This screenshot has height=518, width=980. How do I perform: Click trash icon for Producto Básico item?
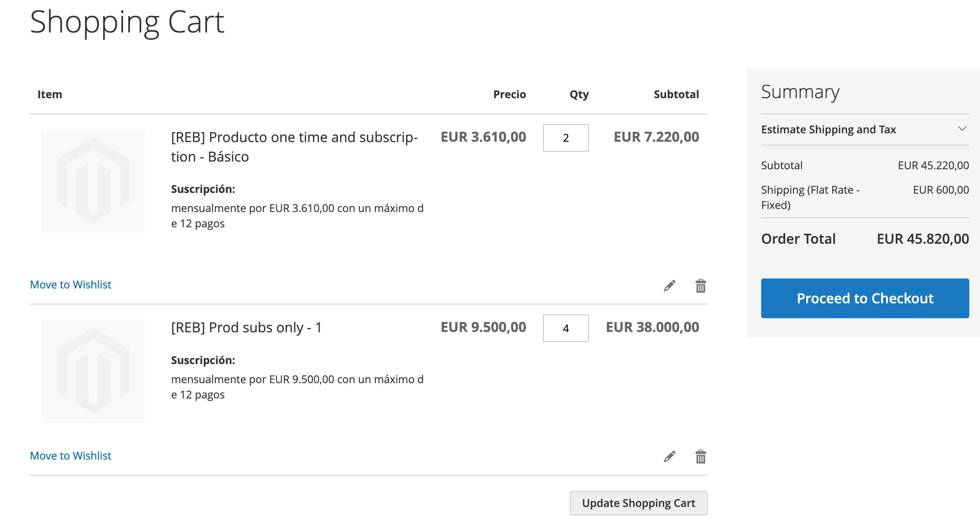[x=700, y=286]
